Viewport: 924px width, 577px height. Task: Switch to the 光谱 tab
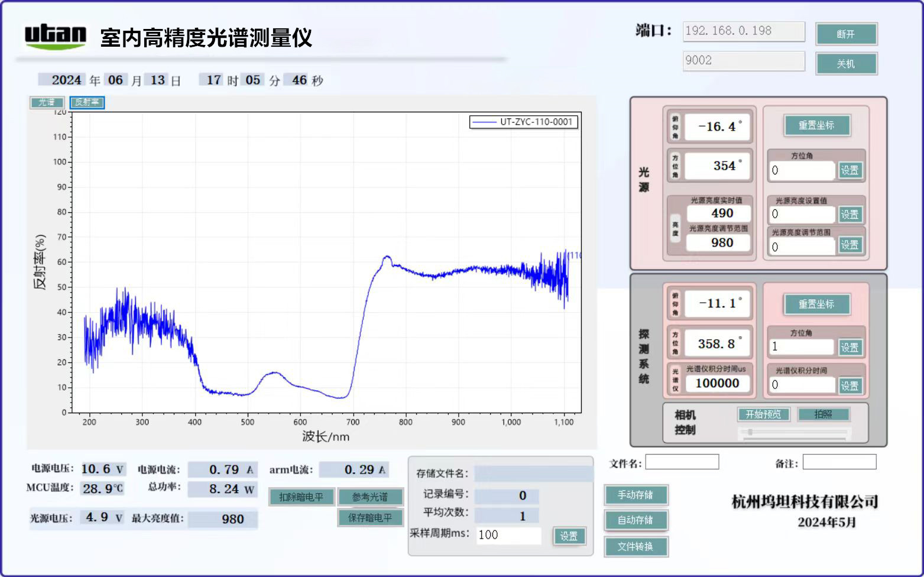(47, 102)
